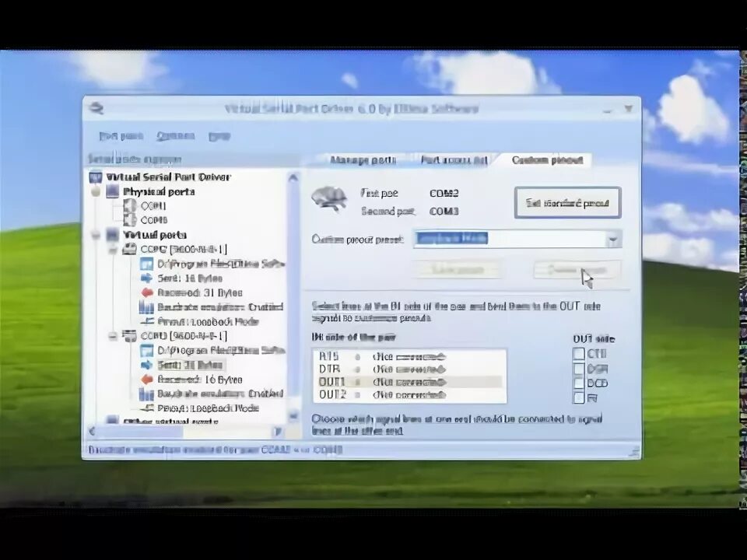
Task: Select the OUT1 row in IN side list
Action: pyautogui.click(x=410, y=382)
